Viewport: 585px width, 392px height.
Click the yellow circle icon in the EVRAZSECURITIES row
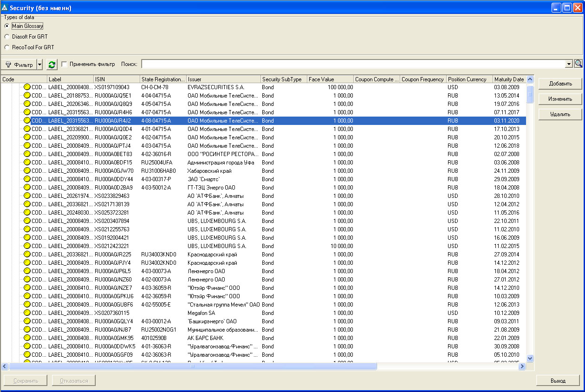pos(27,87)
